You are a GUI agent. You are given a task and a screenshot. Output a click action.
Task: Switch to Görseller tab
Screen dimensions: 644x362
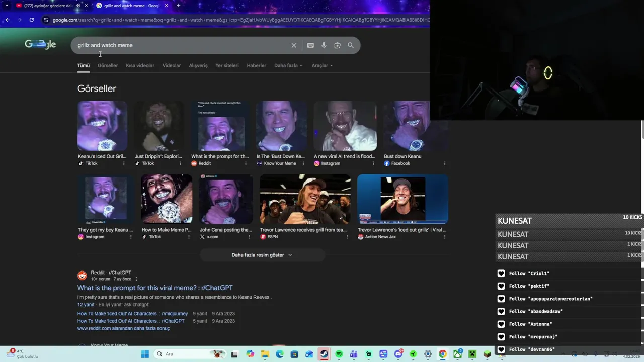(x=108, y=65)
